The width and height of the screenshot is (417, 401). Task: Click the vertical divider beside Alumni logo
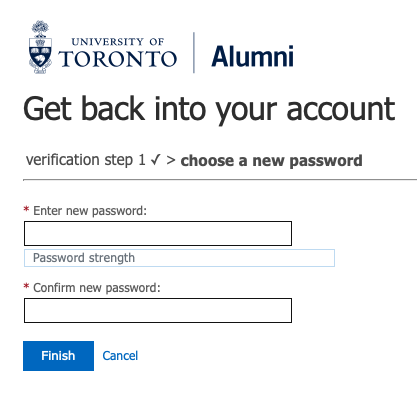(194, 52)
